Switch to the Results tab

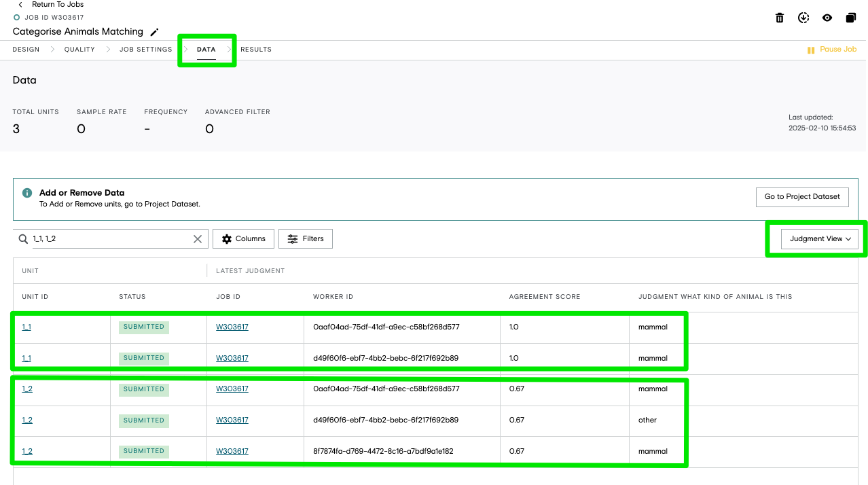coord(256,50)
